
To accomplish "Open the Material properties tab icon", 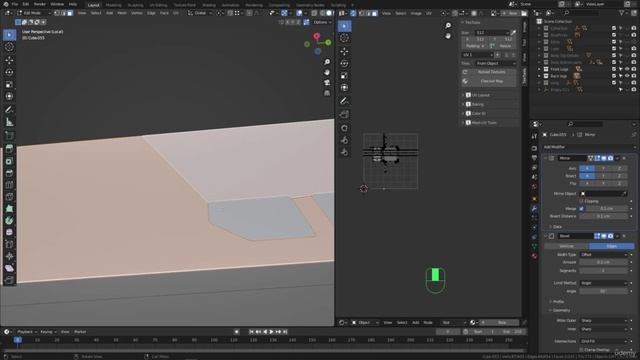I will 534,256.
